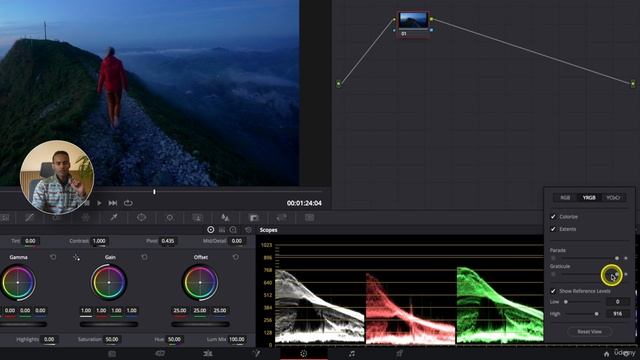Click the Low reference level slider

582,302
